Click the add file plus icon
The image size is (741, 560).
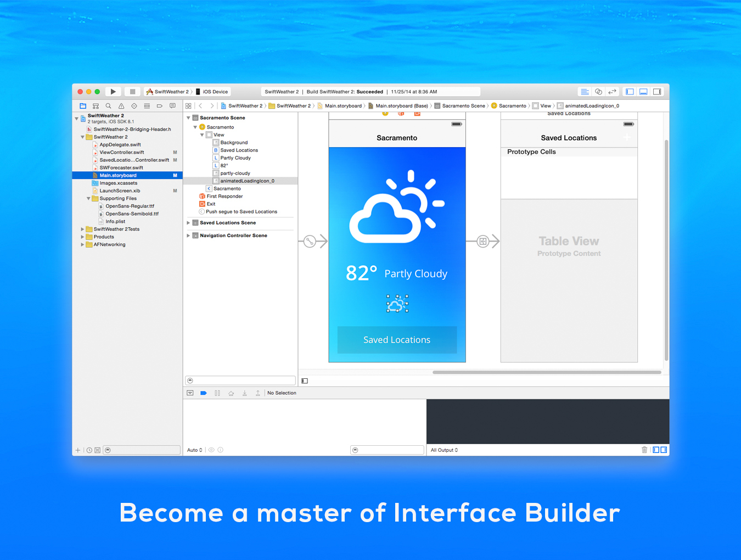pos(77,450)
